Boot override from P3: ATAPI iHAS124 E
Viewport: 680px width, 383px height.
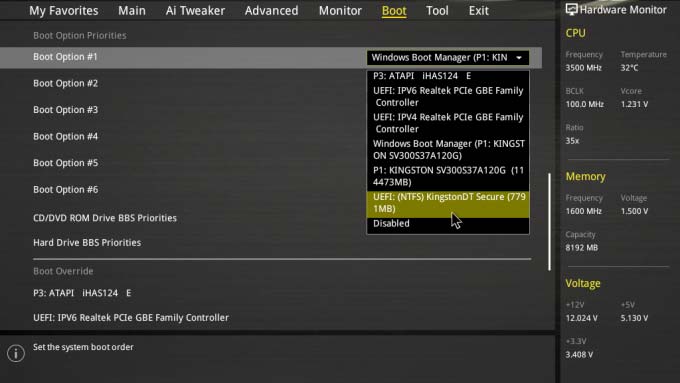[82, 293]
